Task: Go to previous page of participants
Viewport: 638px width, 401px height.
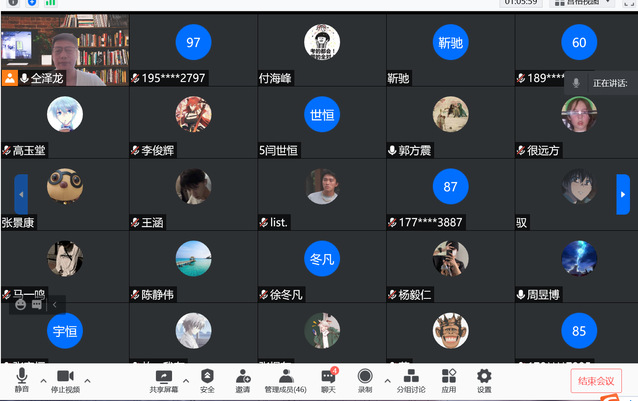Action: 21,194
